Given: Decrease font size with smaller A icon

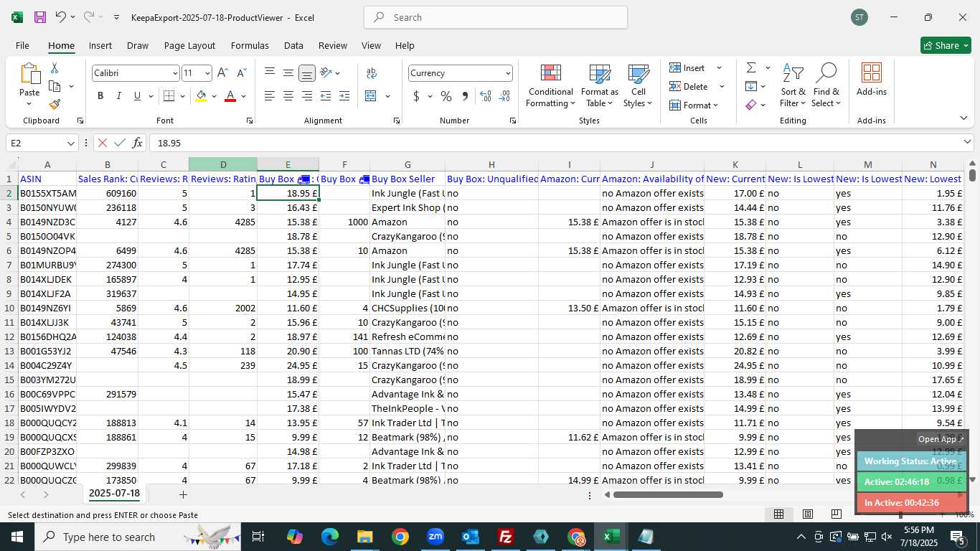Looking at the screenshot, I should point(241,73).
